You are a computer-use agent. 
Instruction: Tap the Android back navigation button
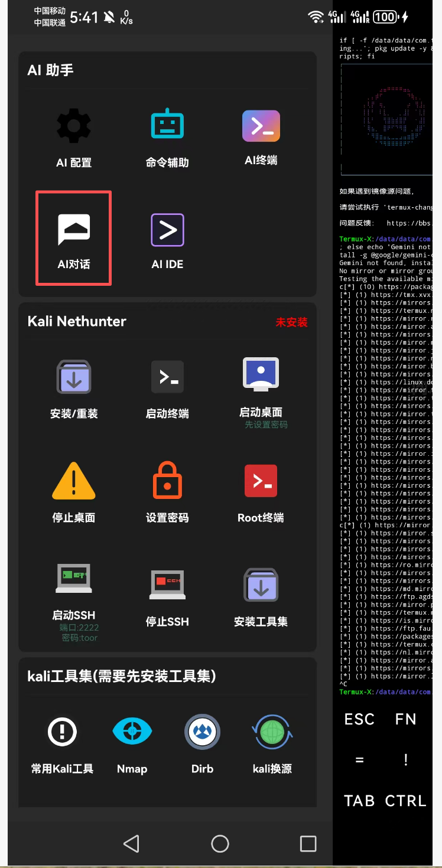click(x=131, y=844)
